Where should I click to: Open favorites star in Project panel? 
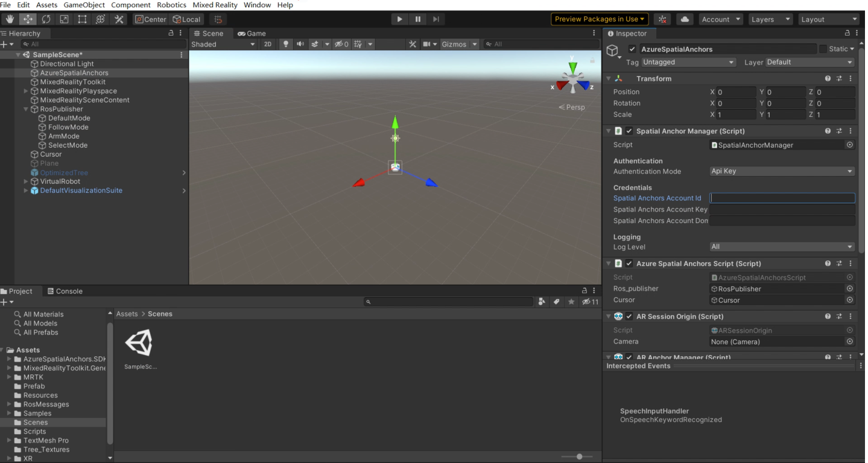(x=571, y=301)
